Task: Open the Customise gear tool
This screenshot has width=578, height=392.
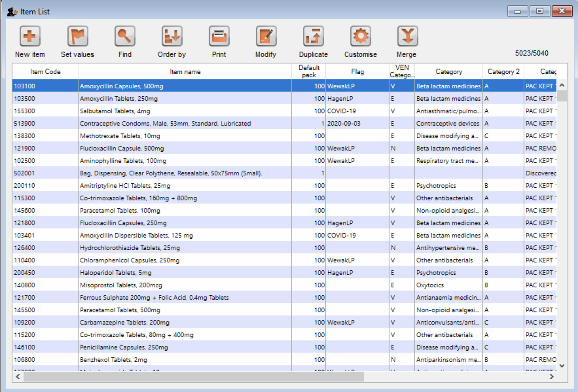Action: point(360,36)
